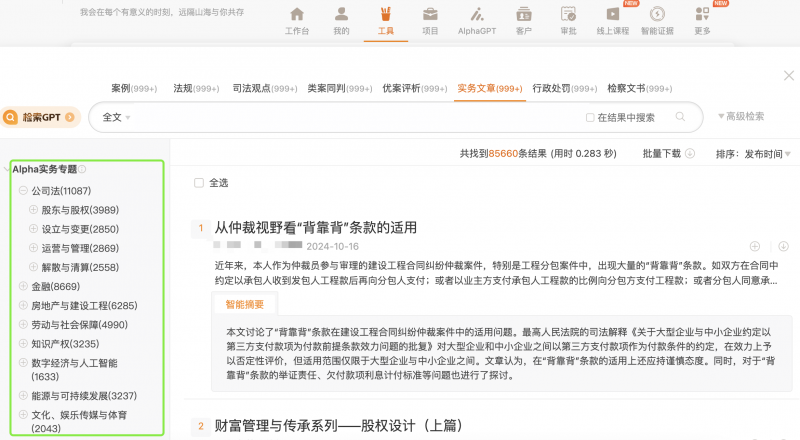
Task: Open the 项目 briefcase icon
Action: tap(430, 17)
